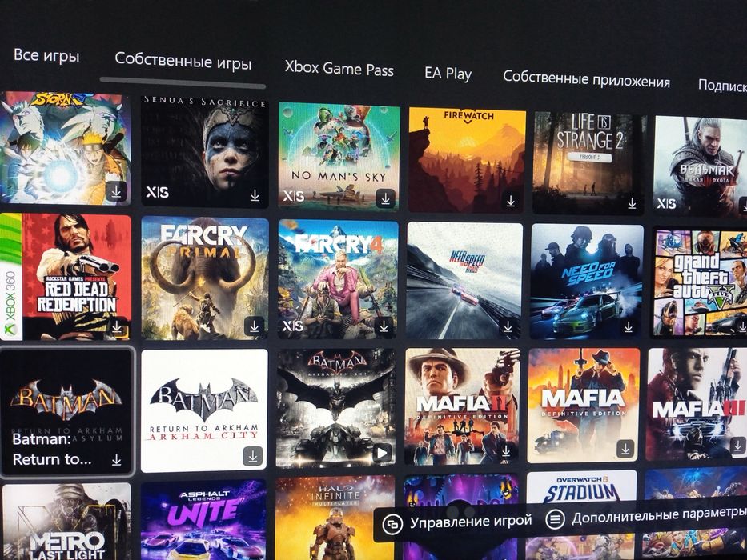Open Дополнительные параметры options button
Viewport: 747px width, 560px height.
pos(646,518)
